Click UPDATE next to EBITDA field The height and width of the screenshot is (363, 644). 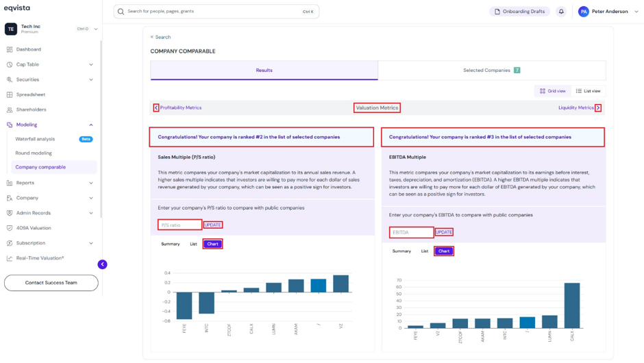(444, 232)
